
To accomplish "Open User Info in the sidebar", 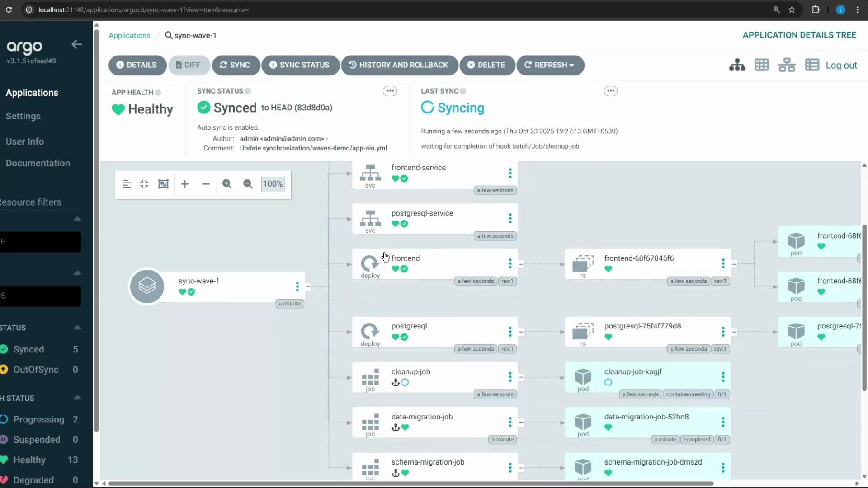I will tap(25, 141).
